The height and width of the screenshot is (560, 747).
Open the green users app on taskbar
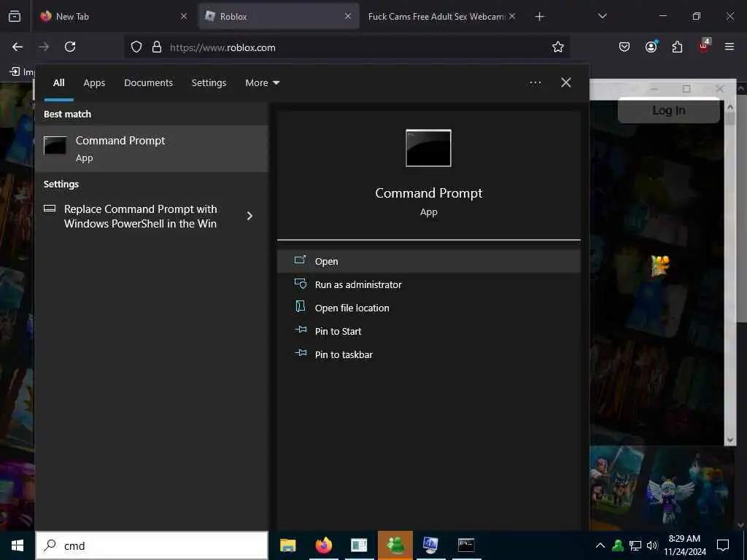pyautogui.click(x=395, y=545)
